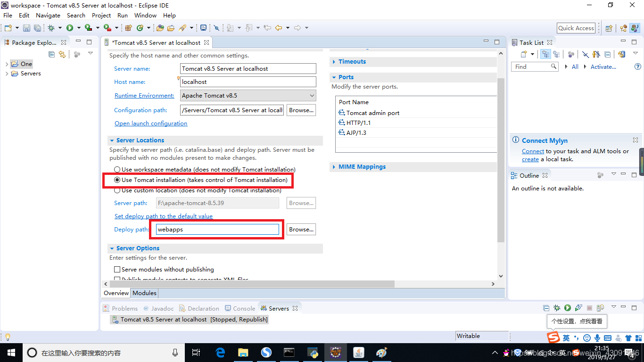
Task: Click Browse next to Configuration path
Action: (x=301, y=110)
